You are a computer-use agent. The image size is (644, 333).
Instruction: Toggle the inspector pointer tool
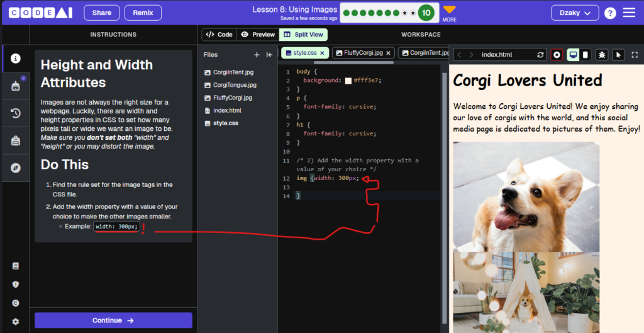pyautogui.click(x=619, y=55)
